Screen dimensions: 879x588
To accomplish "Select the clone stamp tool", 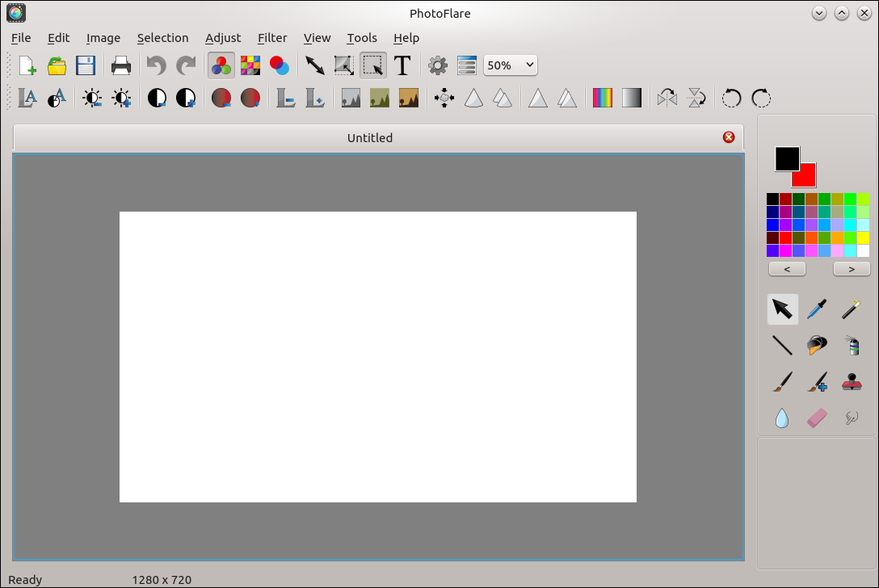I will click(x=851, y=382).
